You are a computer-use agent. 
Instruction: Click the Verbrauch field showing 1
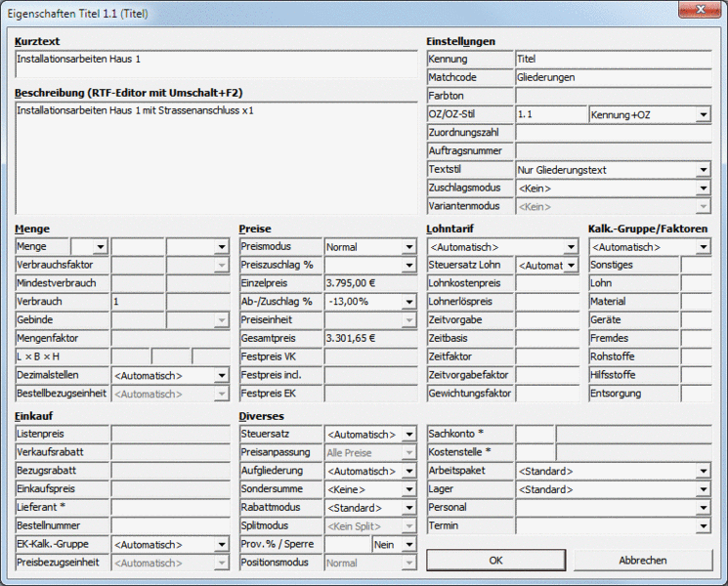point(138,302)
